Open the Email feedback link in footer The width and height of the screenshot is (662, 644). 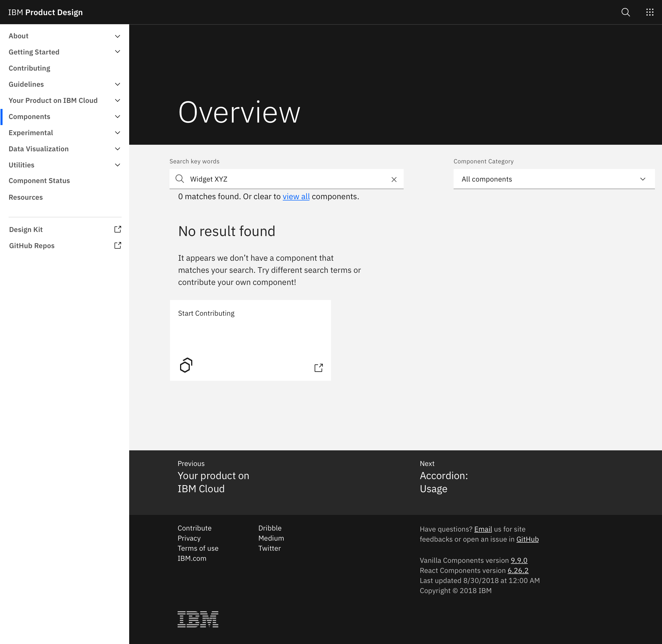[x=483, y=529]
